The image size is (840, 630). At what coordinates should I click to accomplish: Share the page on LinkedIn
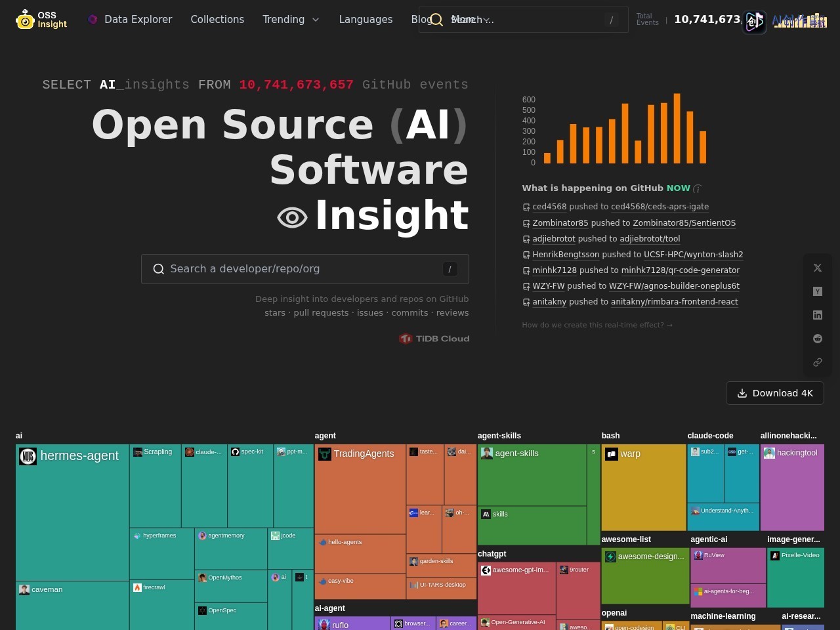click(818, 315)
